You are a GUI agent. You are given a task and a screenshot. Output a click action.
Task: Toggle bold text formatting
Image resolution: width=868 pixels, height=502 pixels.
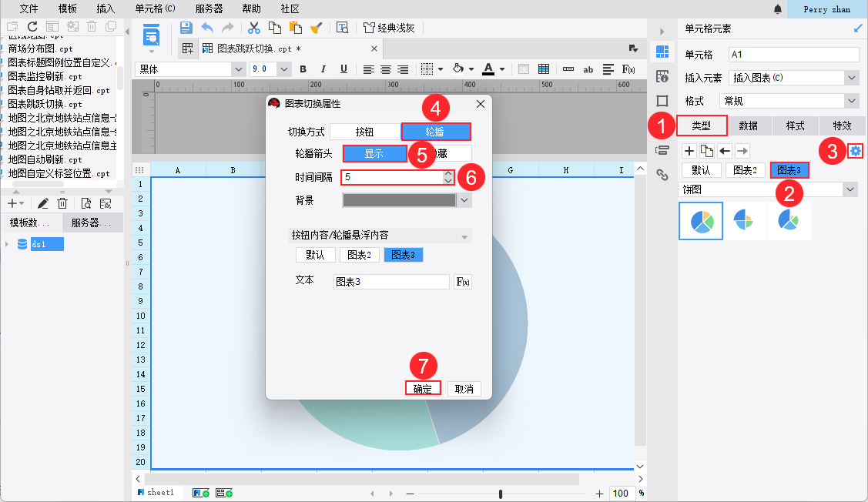(x=303, y=69)
